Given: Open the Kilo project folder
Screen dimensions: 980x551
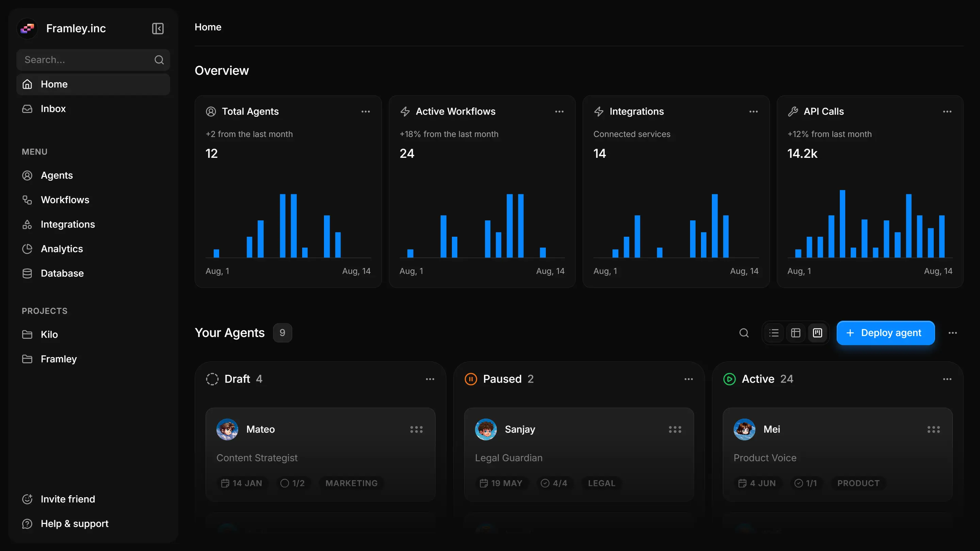Looking at the screenshot, I should (49, 334).
